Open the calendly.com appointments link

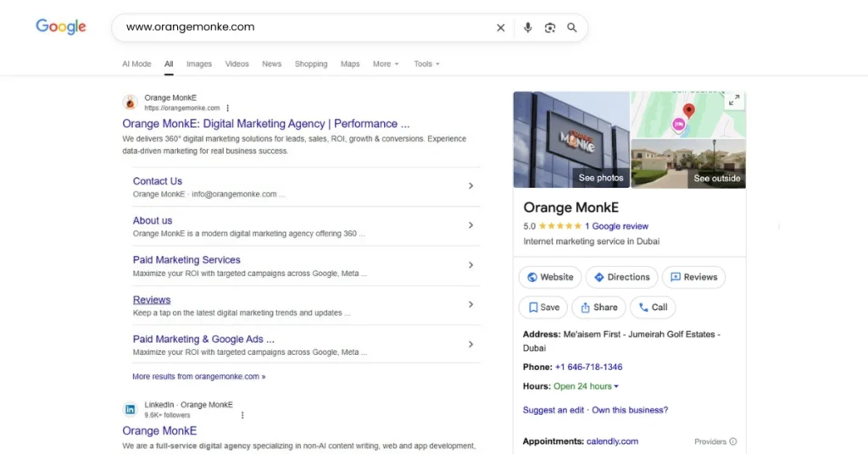point(612,441)
